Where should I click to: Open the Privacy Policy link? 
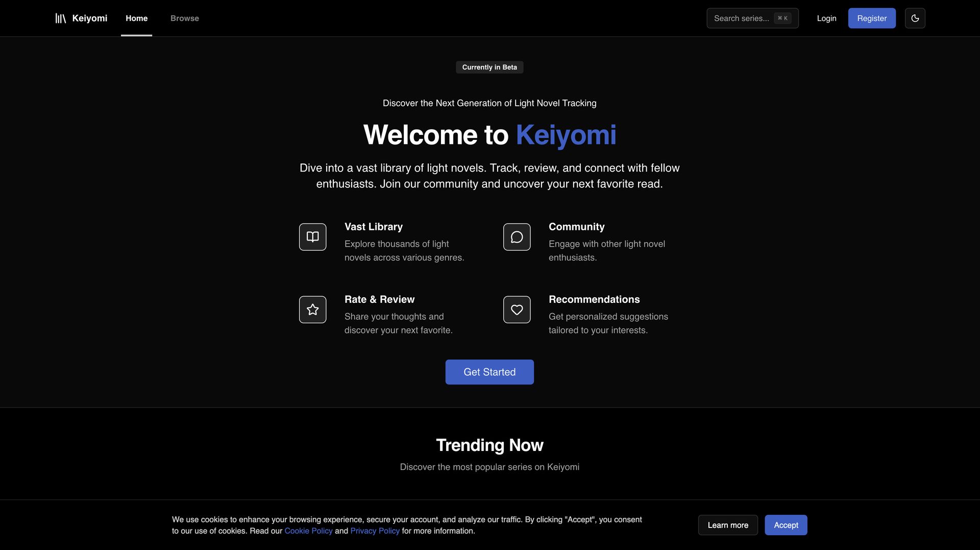(x=375, y=531)
